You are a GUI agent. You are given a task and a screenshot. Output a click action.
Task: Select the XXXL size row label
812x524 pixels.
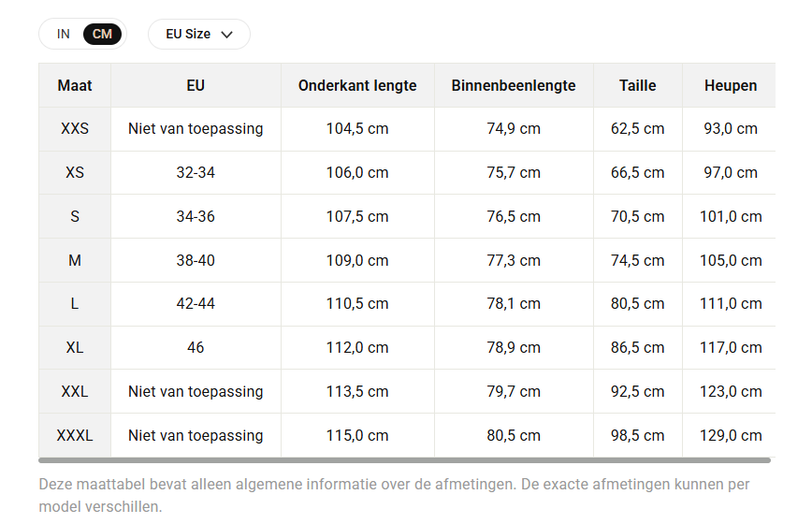point(75,435)
